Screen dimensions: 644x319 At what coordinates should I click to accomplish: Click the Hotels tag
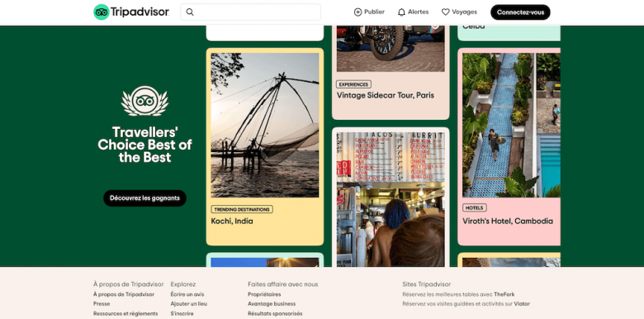pos(475,207)
